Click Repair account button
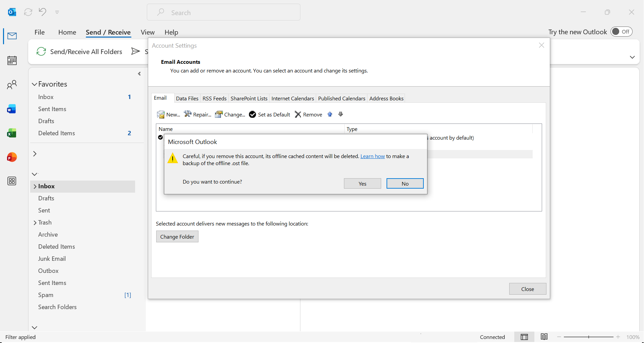 pos(197,114)
